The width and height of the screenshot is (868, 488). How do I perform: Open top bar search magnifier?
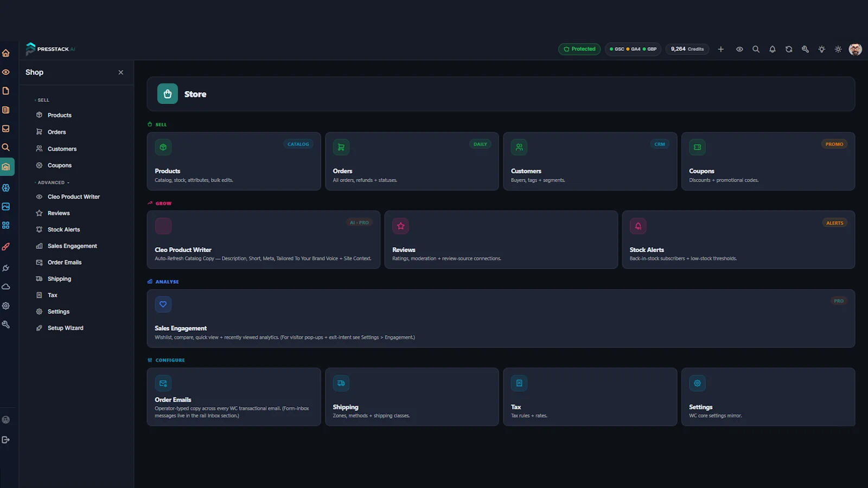tap(756, 49)
